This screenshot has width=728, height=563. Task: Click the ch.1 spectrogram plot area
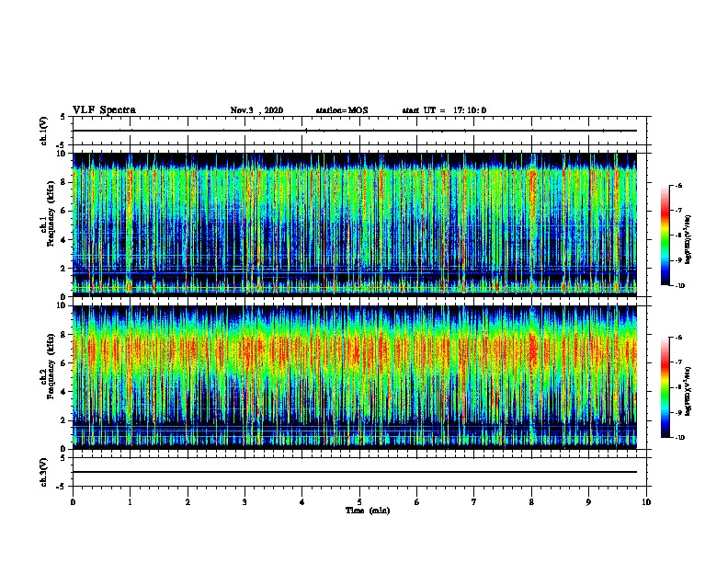point(355,224)
